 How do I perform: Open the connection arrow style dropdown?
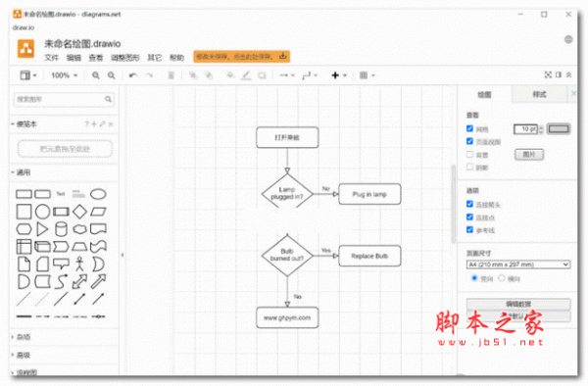[287, 75]
